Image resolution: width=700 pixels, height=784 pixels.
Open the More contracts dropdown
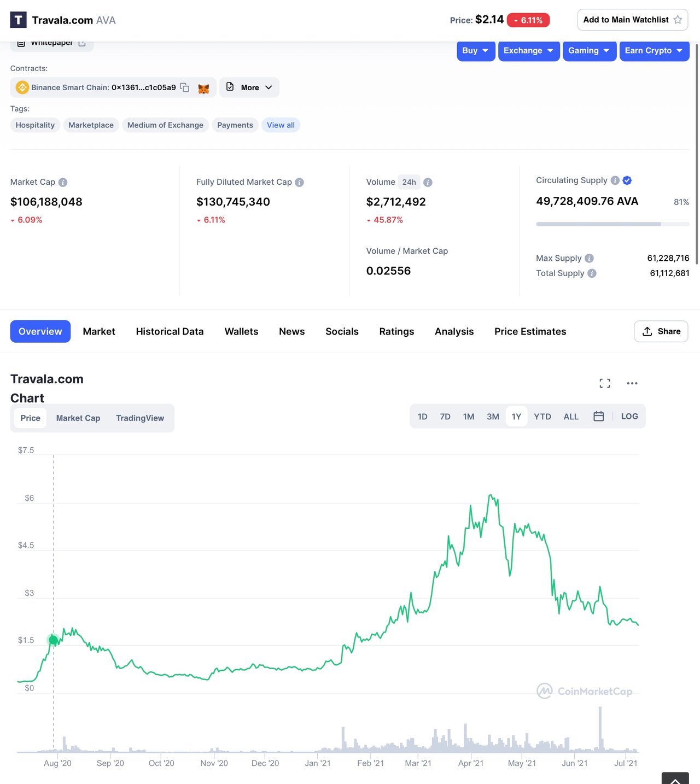point(249,87)
